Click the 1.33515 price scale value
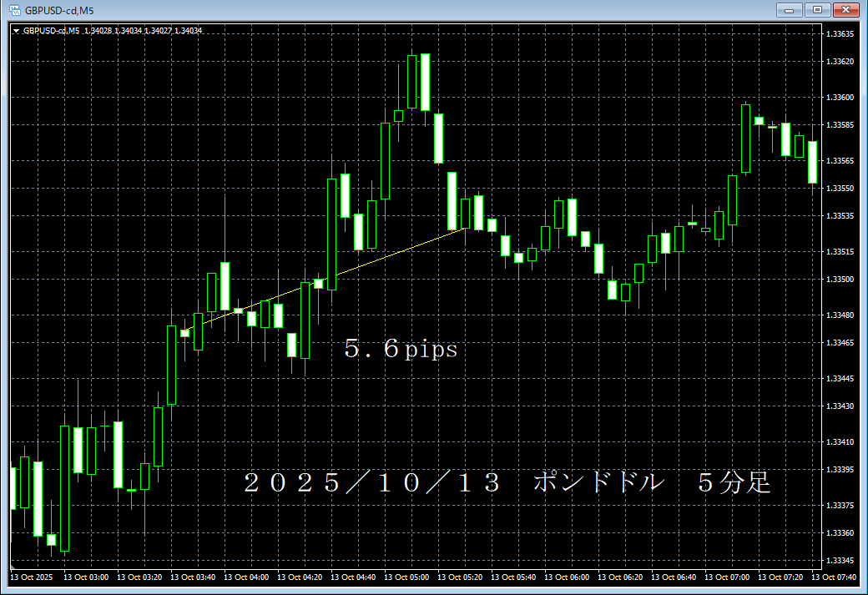Viewport: 868px width, 595px height. 840,252
